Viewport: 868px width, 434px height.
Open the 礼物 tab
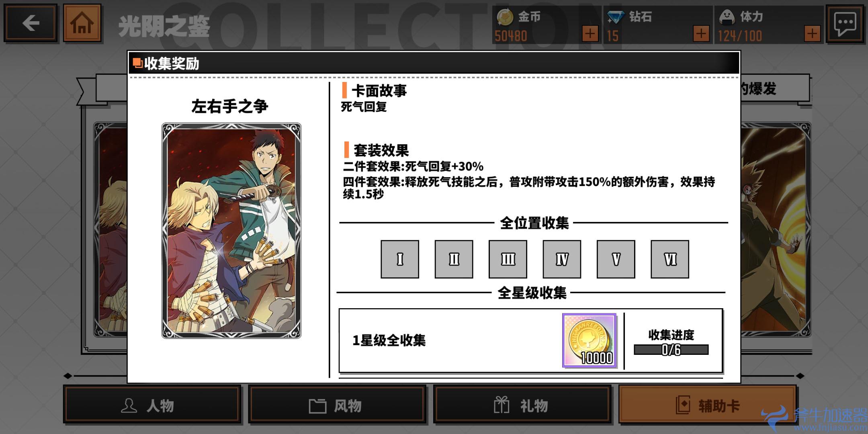point(522,405)
